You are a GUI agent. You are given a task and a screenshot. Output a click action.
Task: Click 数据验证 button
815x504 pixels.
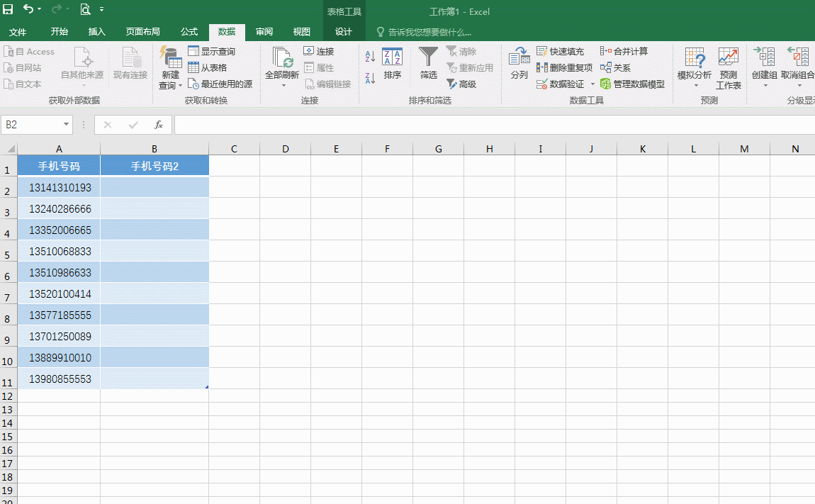(x=561, y=84)
